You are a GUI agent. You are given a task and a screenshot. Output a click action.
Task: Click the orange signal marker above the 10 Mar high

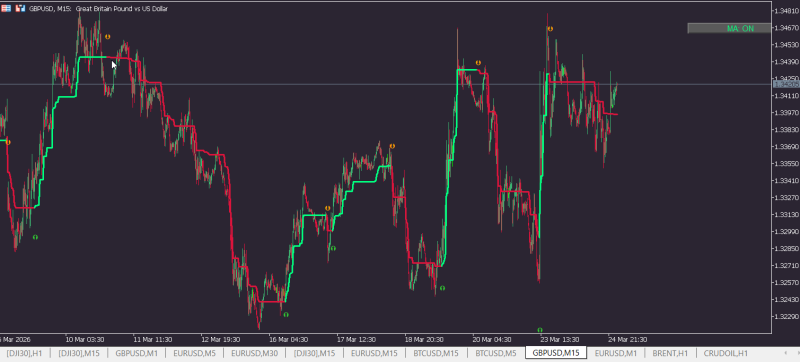[107, 37]
